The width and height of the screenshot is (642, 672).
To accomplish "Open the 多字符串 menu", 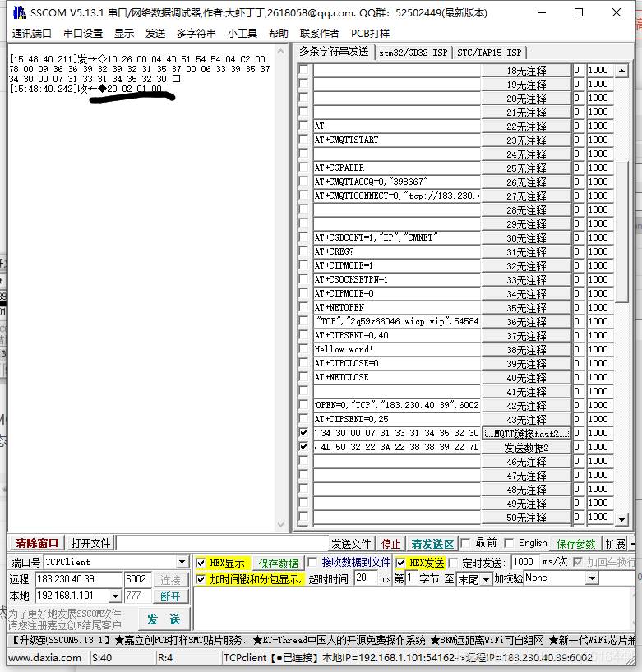I will [x=196, y=33].
